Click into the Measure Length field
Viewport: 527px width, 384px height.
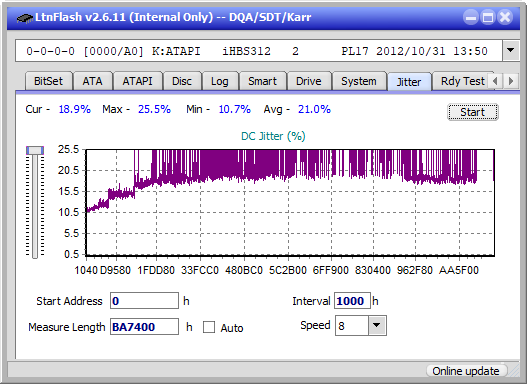point(145,327)
